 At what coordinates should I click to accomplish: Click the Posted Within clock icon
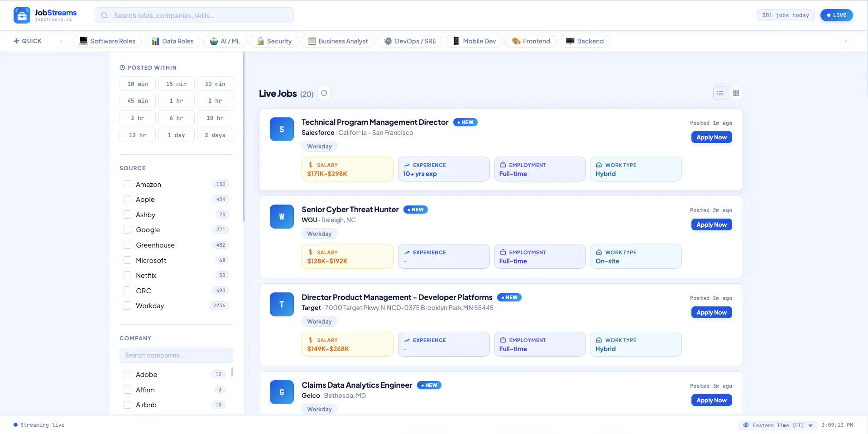[x=122, y=67]
